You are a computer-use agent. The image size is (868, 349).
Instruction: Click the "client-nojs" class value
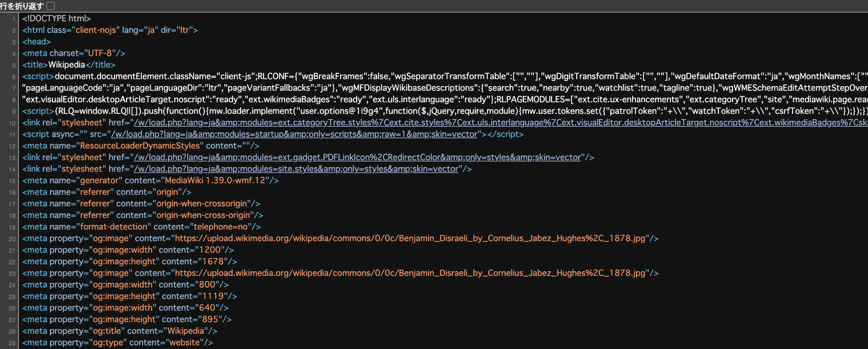pos(95,30)
